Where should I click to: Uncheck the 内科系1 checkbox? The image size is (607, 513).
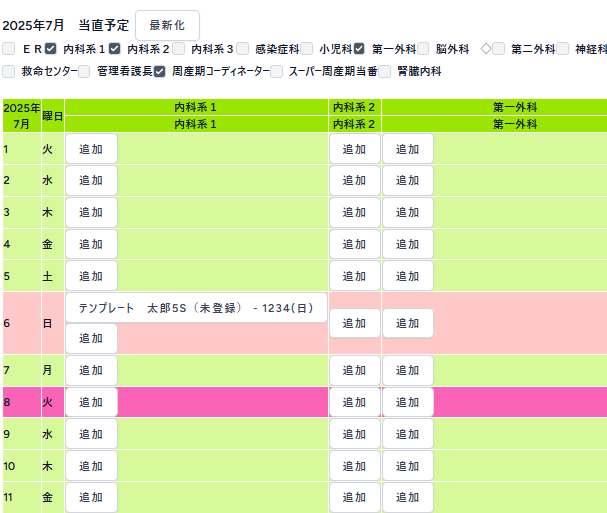pos(50,48)
